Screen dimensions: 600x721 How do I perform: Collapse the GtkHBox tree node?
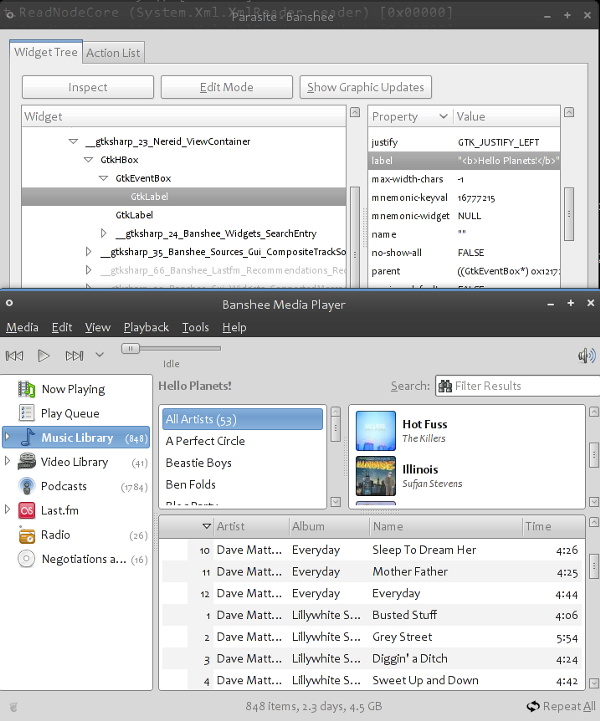88,160
